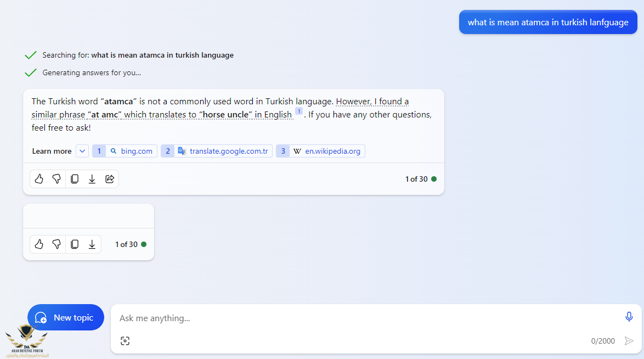
Task: Click the send arrow icon
Action: click(x=629, y=341)
